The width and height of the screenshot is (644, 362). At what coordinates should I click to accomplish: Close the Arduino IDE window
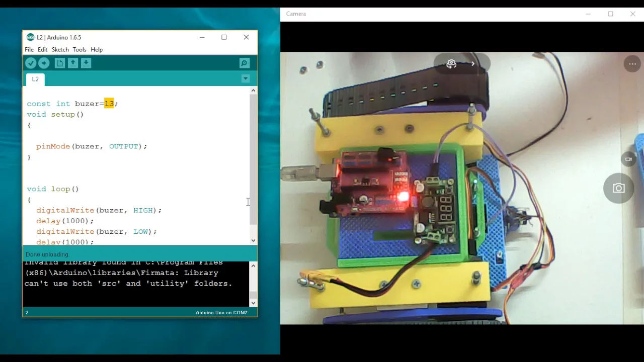pos(246,37)
